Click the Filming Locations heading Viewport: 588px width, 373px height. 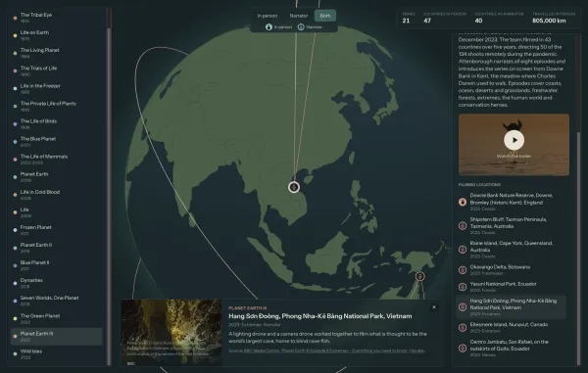click(x=479, y=185)
